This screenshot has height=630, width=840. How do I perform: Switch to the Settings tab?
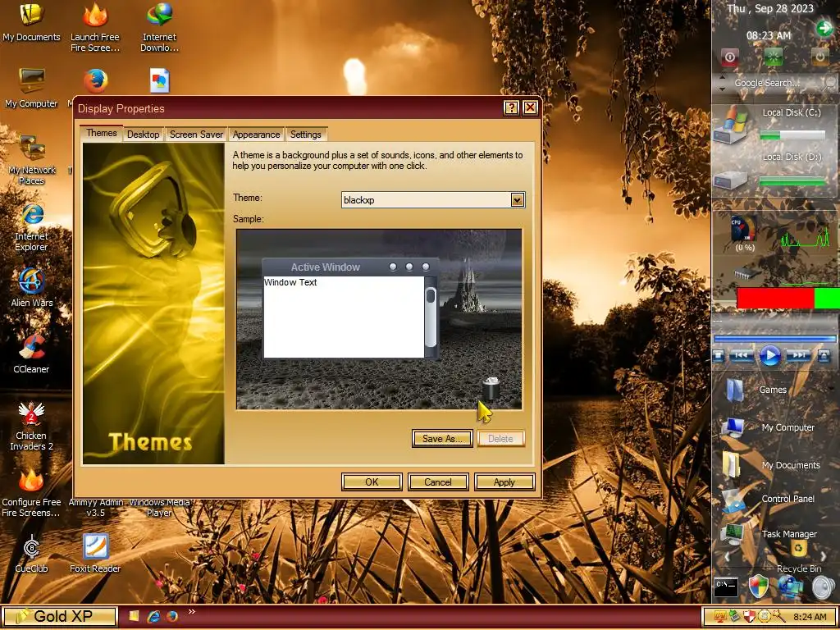click(x=305, y=135)
